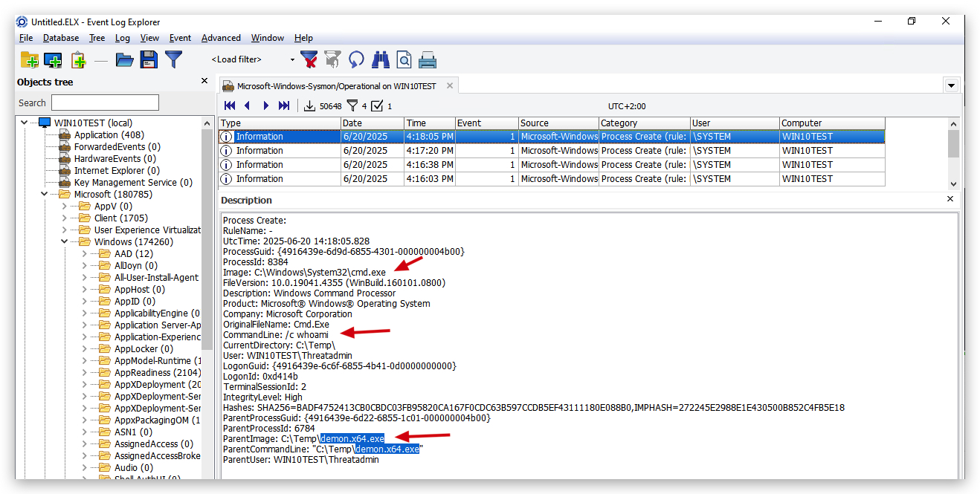Jump to the first event with navigation arrow
Image resolution: width=980 pixels, height=494 pixels.
230,106
